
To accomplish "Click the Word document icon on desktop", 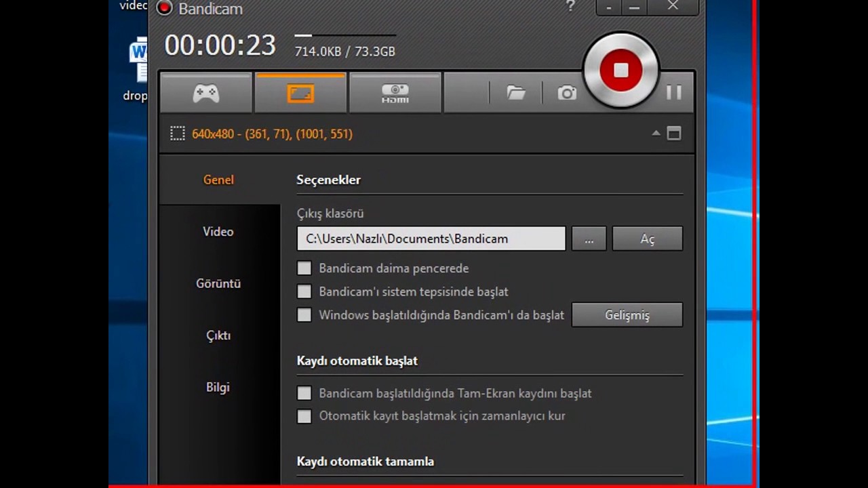I will click(139, 60).
